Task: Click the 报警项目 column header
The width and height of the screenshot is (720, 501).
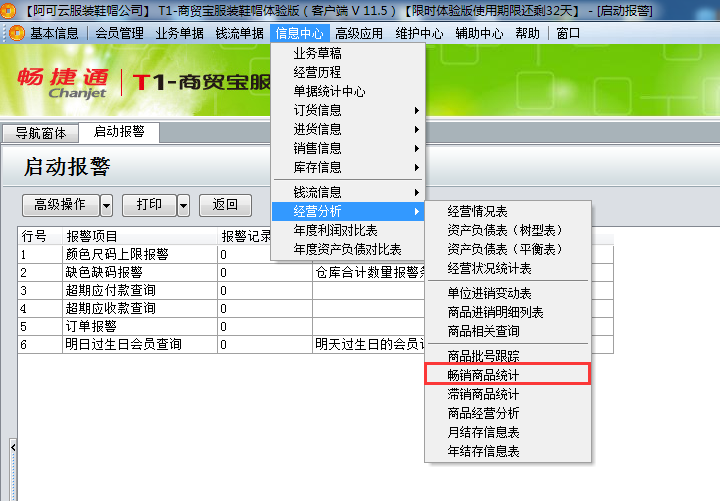Action: [140, 236]
